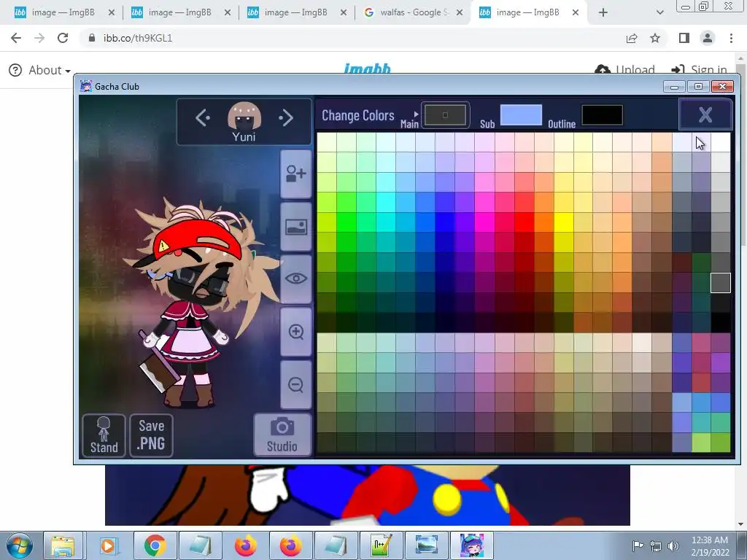747x560 pixels.
Task: Click the Gacha Club taskbar icon
Action: click(x=472, y=545)
